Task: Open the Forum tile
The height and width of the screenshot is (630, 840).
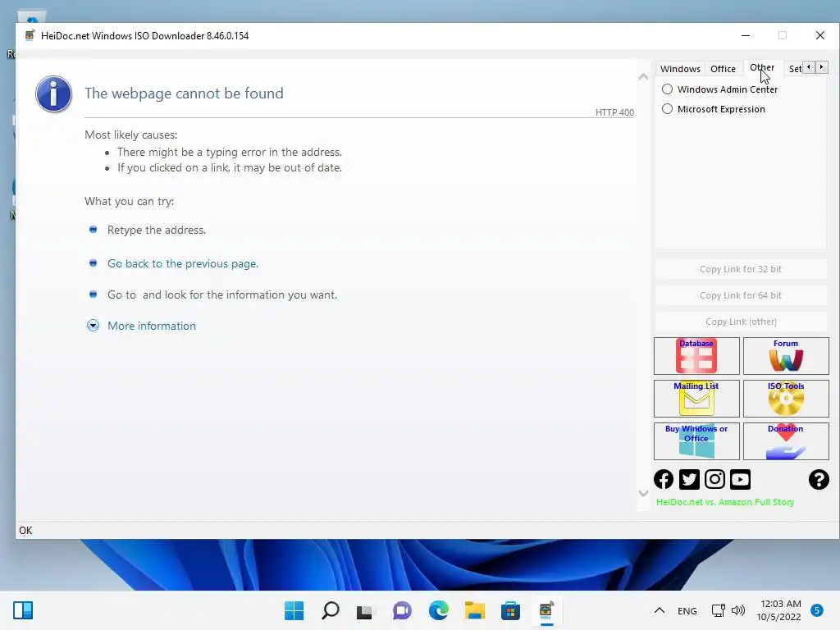Action: (x=786, y=356)
